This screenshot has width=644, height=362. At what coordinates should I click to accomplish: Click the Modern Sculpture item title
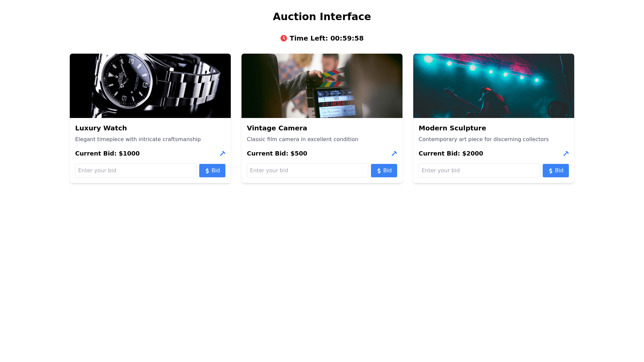point(452,128)
